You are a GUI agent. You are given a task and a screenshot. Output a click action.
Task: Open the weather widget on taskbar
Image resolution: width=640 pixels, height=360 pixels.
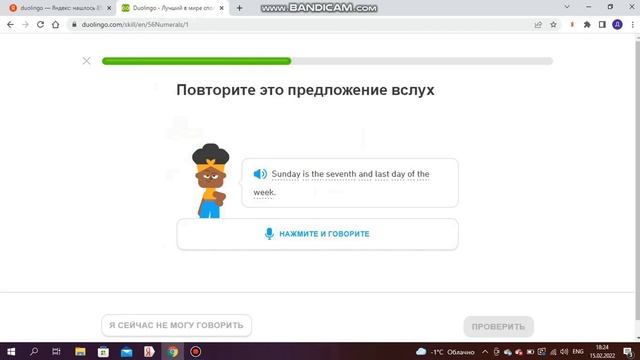click(445, 352)
